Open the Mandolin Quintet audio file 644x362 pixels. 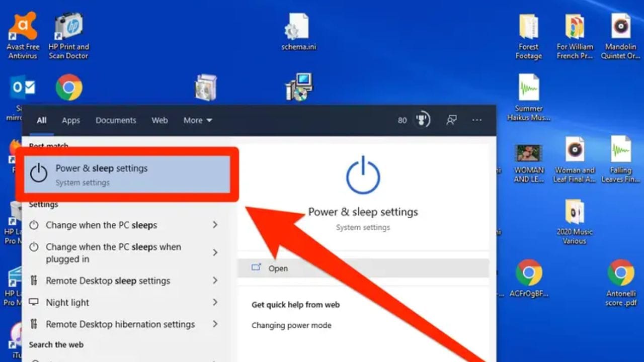pos(620,28)
